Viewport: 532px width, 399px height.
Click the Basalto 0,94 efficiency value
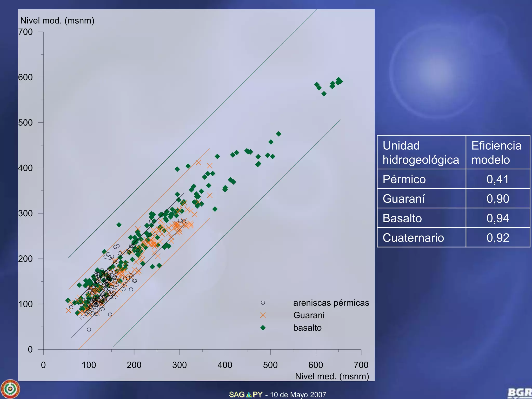point(497,218)
